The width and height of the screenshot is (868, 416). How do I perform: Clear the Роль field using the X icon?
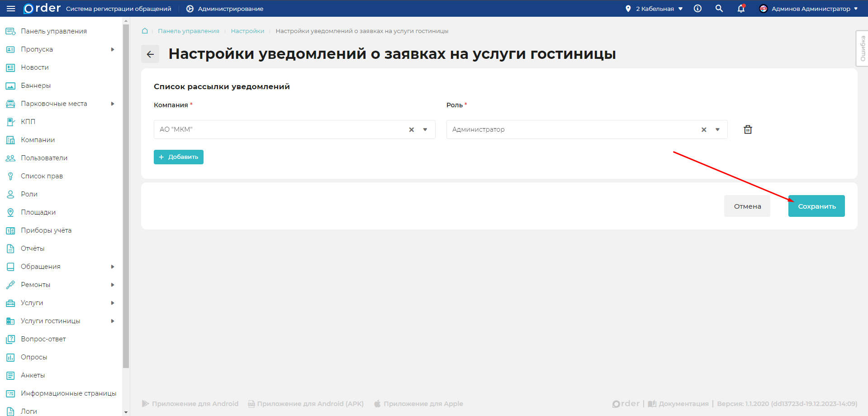pos(704,129)
